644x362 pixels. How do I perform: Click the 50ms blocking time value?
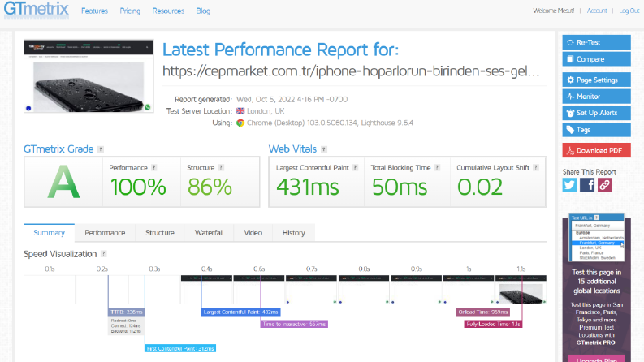click(x=400, y=187)
